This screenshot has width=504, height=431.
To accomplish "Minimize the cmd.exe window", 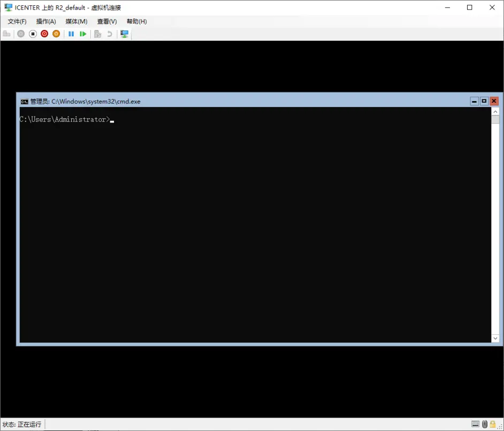I will [x=474, y=101].
